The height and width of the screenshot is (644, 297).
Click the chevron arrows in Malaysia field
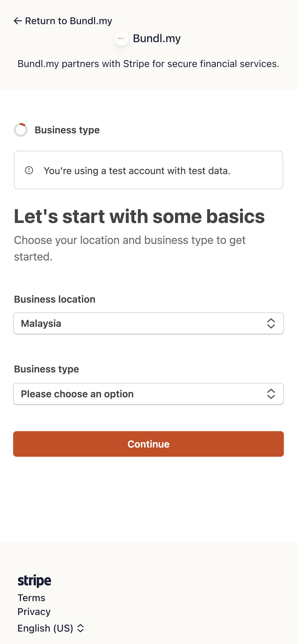271,324
